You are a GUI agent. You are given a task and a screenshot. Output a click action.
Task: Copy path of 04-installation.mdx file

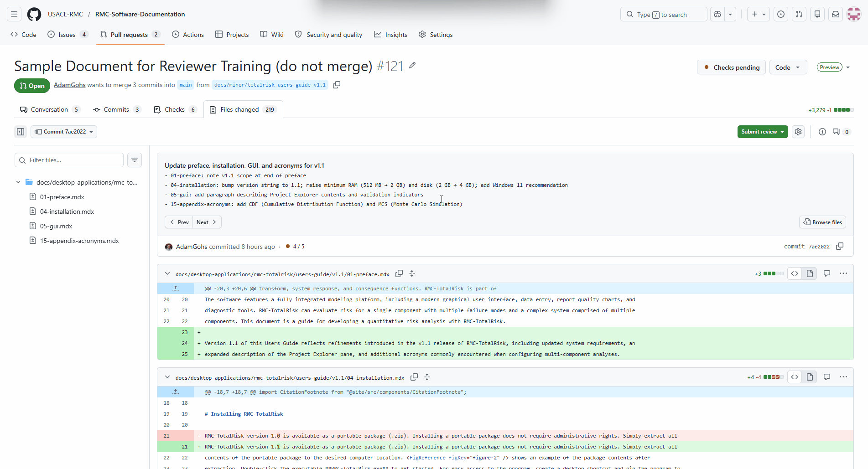click(x=414, y=377)
